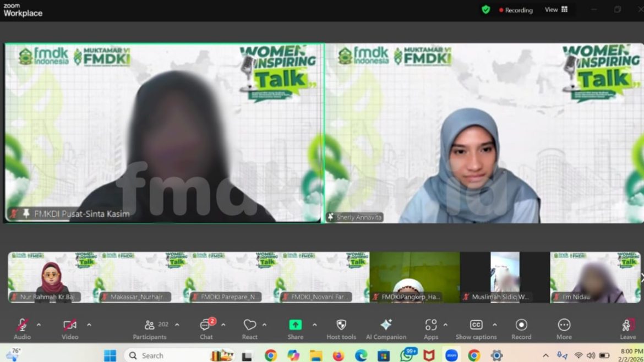Leave the meeting
Viewport: 644px width, 362px height.
(x=627, y=326)
